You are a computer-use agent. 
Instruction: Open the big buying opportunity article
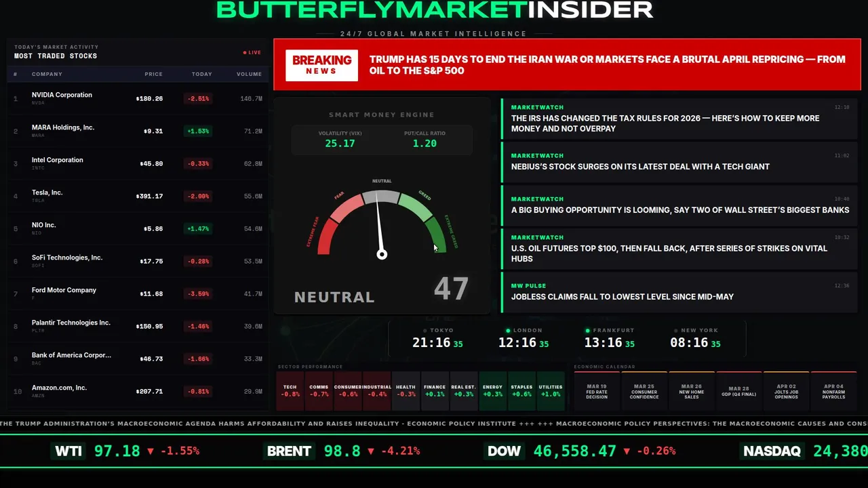[679, 205]
